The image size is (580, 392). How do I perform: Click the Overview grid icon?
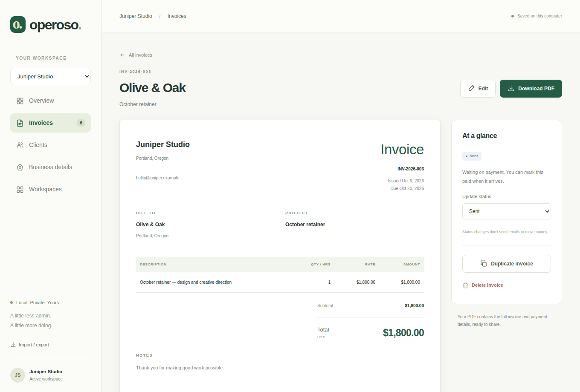pyautogui.click(x=20, y=101)
